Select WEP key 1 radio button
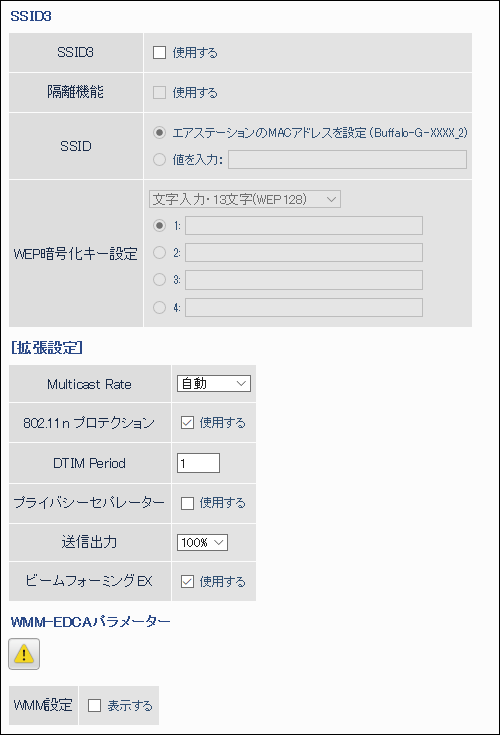Viewport: 500px width, 735px height. (159, 225)
